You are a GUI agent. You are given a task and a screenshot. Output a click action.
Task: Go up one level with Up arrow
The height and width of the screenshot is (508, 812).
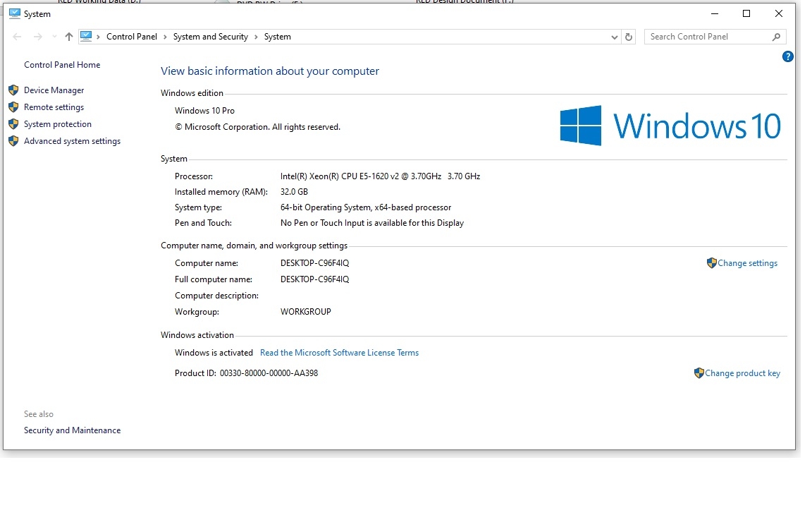[68, 37]
